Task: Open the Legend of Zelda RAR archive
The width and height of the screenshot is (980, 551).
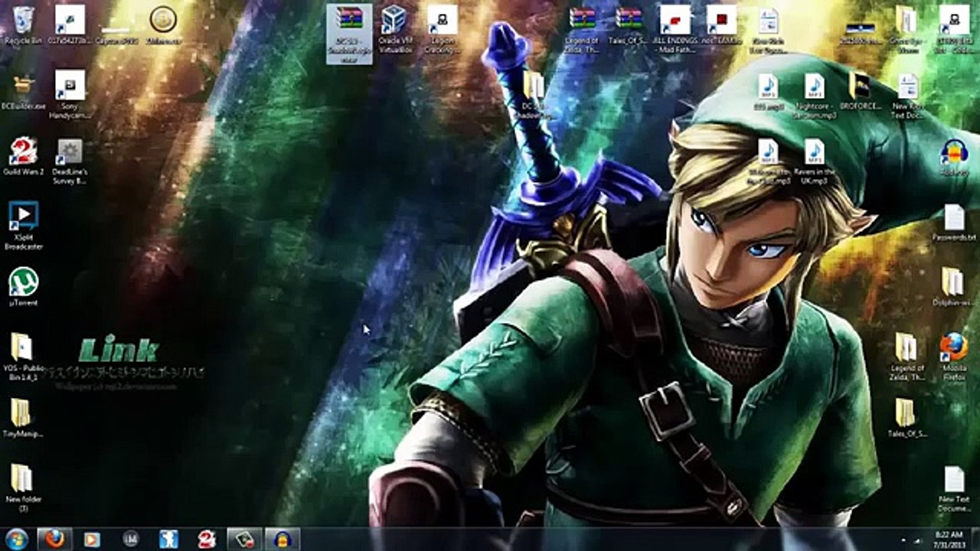Action: point(582,29)
